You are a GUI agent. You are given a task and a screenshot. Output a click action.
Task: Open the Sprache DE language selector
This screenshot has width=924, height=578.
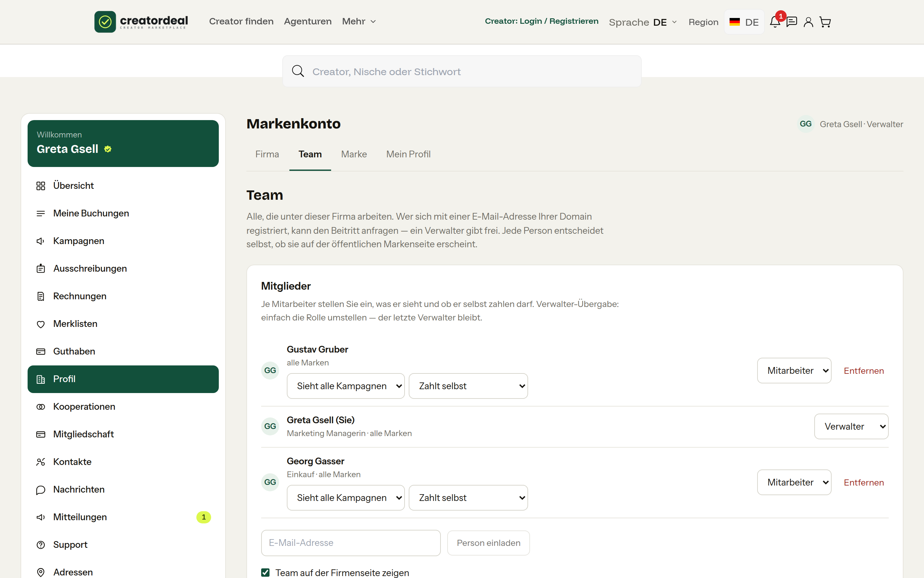point(643,22)
